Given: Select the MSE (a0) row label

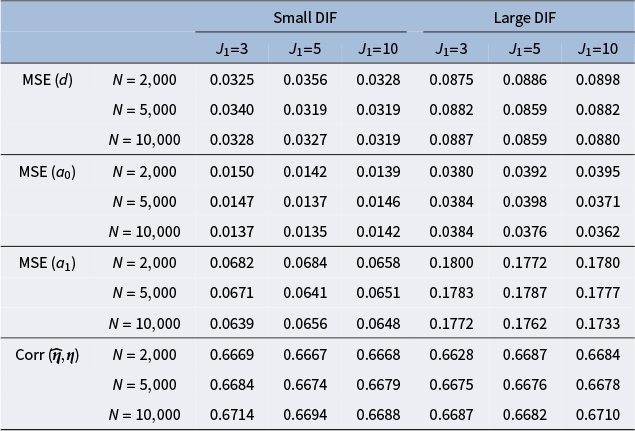Looking at the screenshot, I should pos(48,171).
